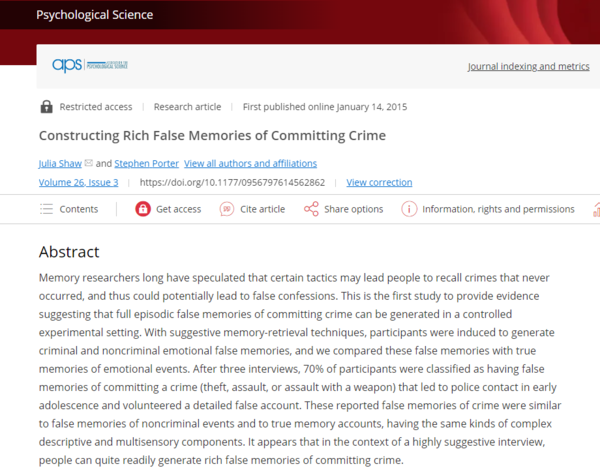
Task: Open the View correction link
Action: tap(379, 182)
